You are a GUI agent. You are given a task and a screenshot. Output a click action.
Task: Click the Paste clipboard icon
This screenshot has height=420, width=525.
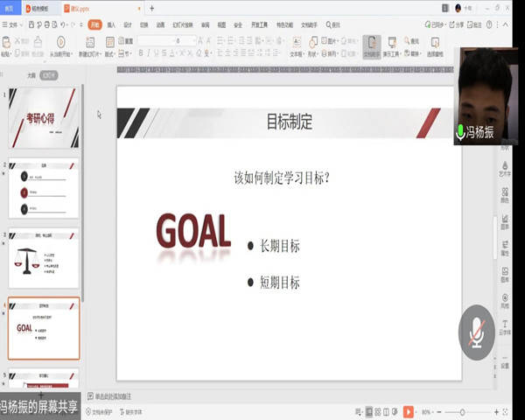coord(6,43)
